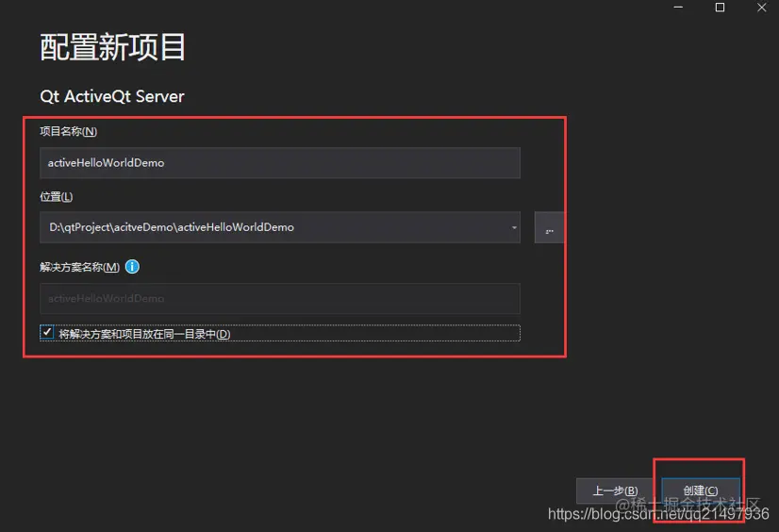Click the disabled solution name field

[280, 298]
